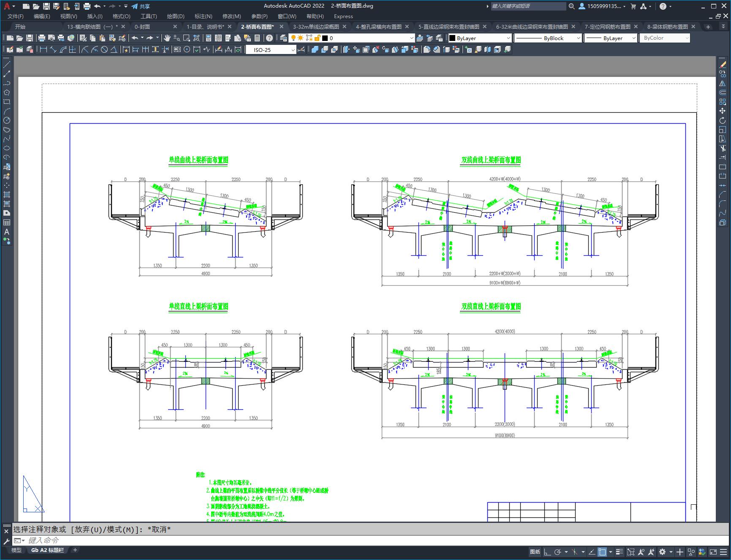This screenshot has width=731, height=560.
Task: Switch to 3-32m单线边梁概图 tab
Action: coord(316,27)
